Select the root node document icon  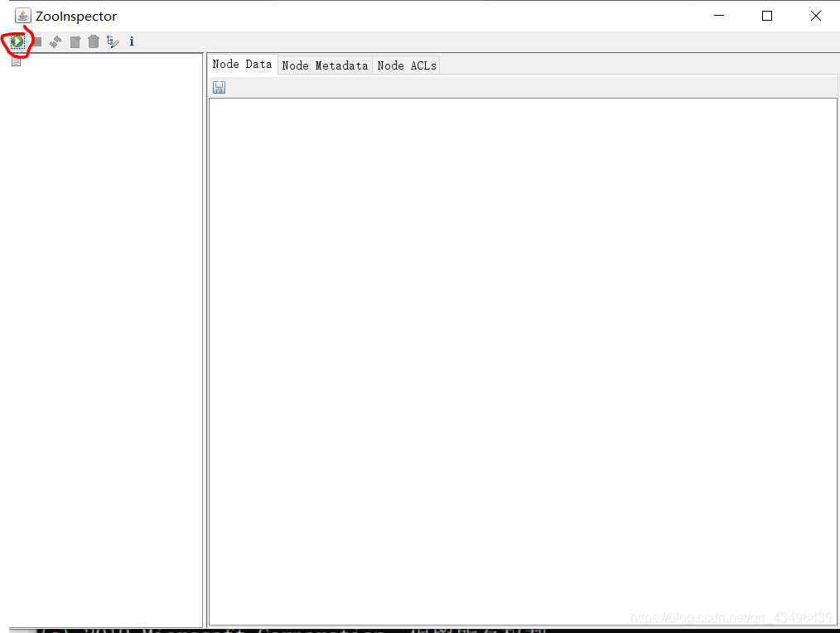16,61
